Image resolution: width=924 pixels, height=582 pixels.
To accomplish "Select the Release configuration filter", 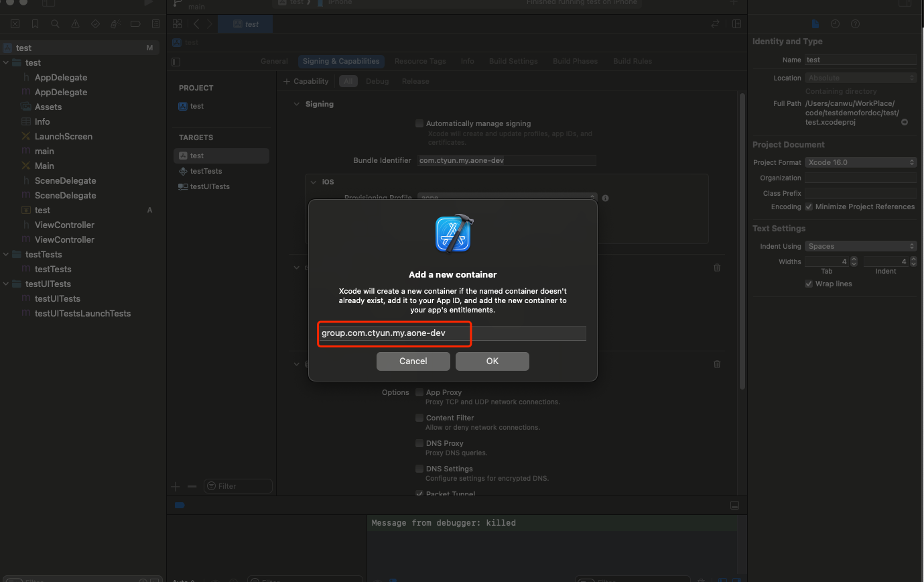I will (x=415, y=81).
